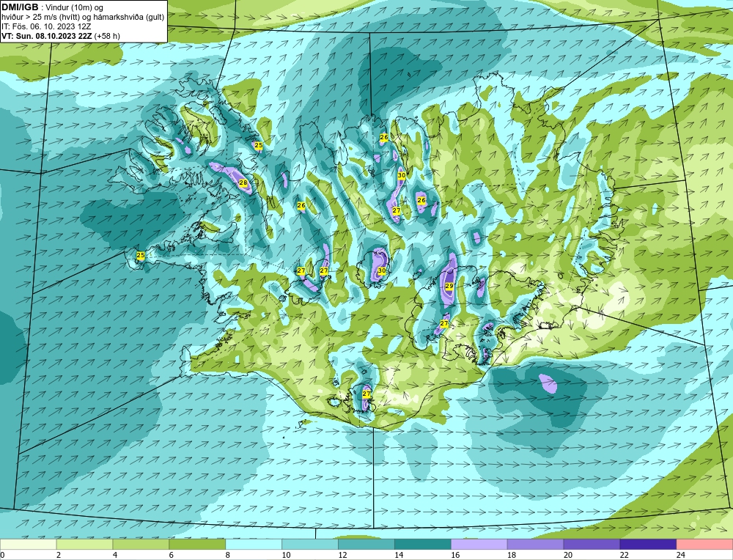The image size is (733, 560).
Task: Click the lavender gust patch over the southeast sea
Action: 548,383
